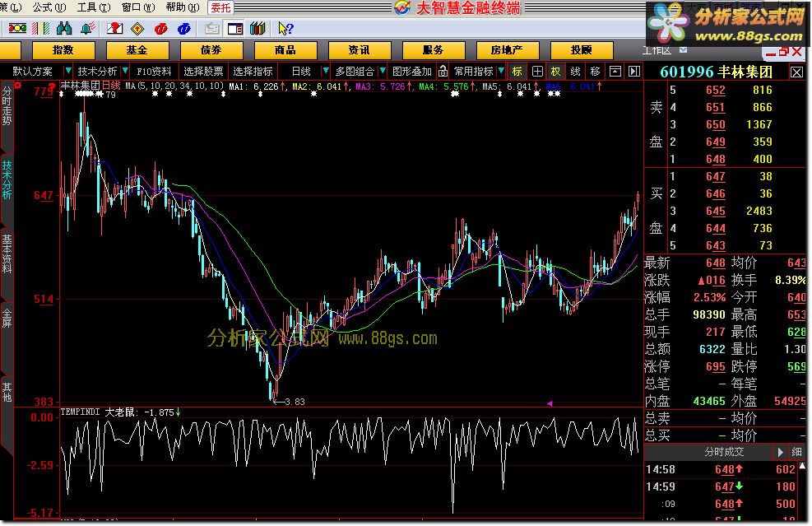Click the 选择股票 button
812x526 pixels.
pyautogui.click(x=203, y=72)
